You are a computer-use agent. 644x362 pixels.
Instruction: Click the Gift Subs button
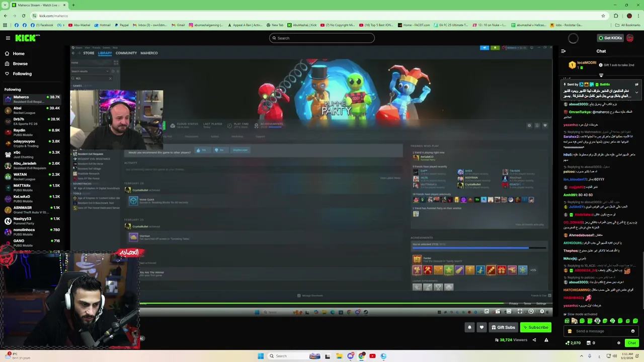(x=503, y=327)
